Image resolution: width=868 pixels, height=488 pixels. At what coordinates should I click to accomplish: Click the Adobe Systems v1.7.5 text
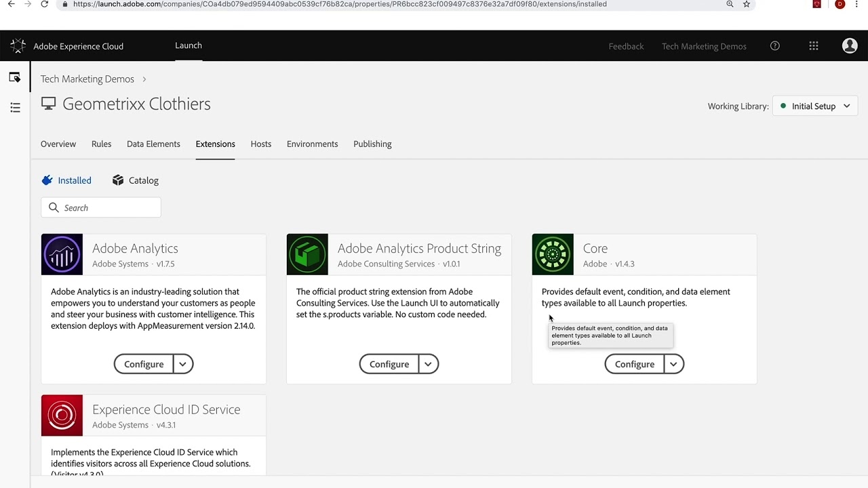pyautogui.click(x=133, y=264)
